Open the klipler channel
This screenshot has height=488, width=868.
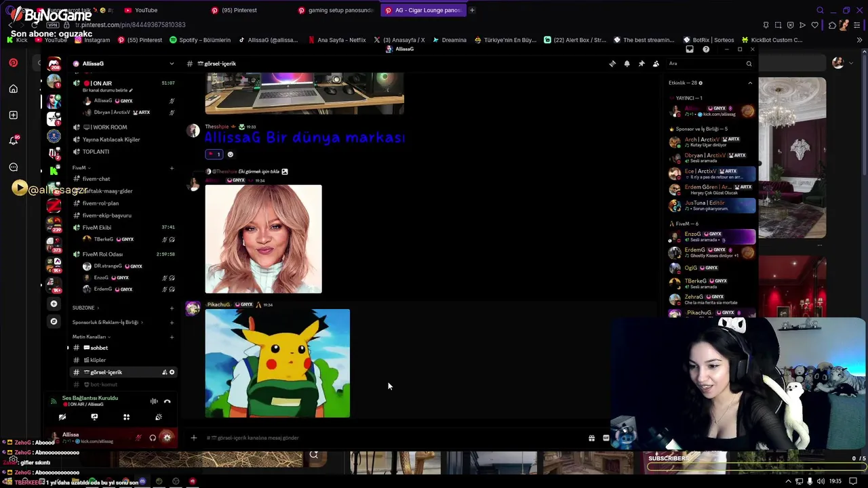[124, 360]
